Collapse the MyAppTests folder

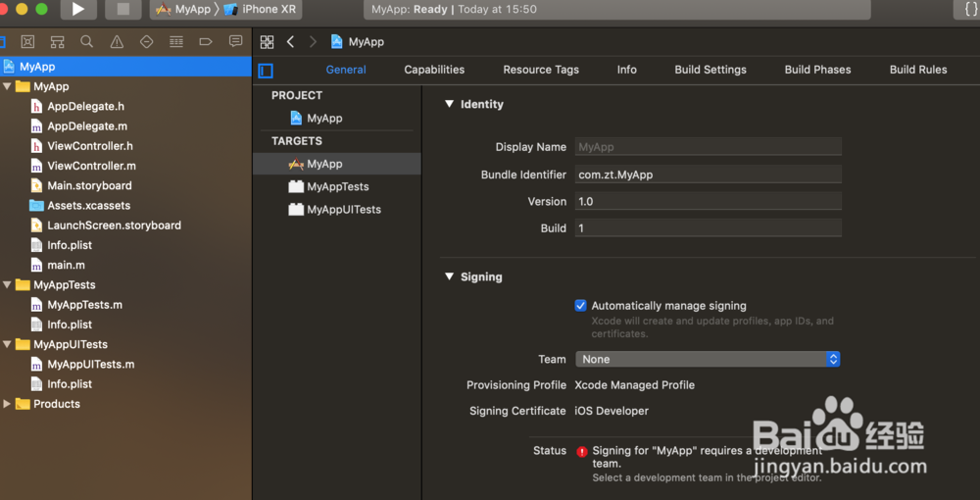(x=7, y=284)
